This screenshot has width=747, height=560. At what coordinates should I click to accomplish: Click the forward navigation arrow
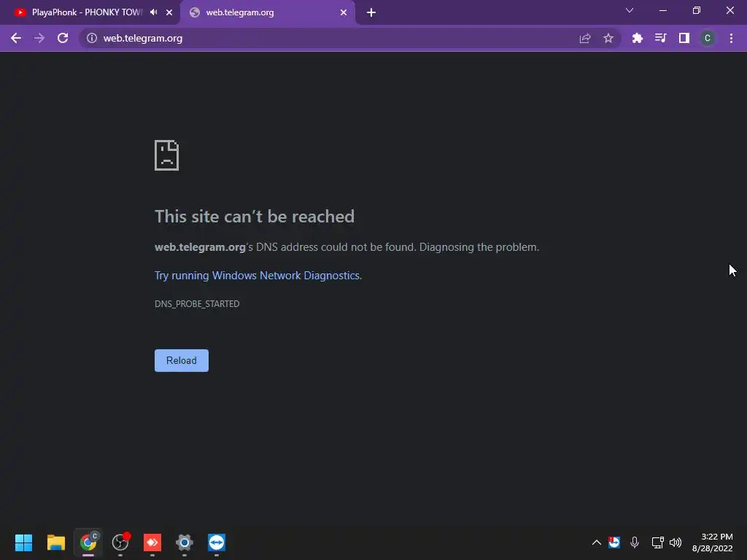39,38
